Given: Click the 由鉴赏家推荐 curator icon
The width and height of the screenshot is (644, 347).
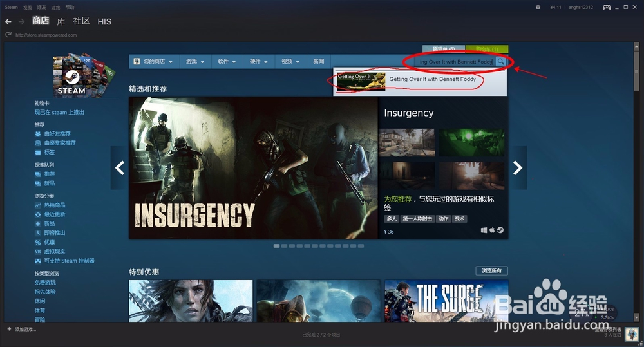Looking at the screenshot, I should tap(38, 143).
